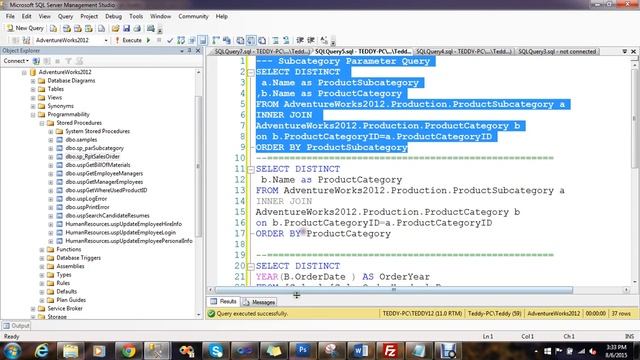This screenshot has width=640, height=360.
Task: Click the Google Chrome taskbar icon
Action: pyautogui.click(x=128, y=351)
